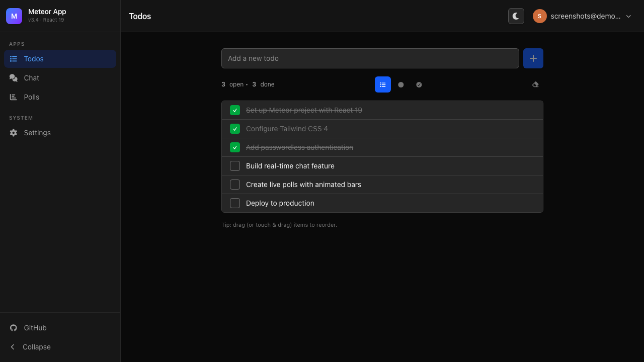The width and height of the screenshot is (644, 362).
Task: Open Settings under System
Action: click(13, 133)
